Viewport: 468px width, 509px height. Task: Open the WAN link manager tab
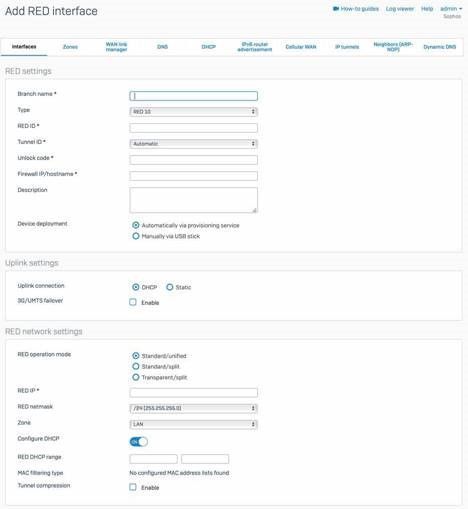(x=116, y=47)
